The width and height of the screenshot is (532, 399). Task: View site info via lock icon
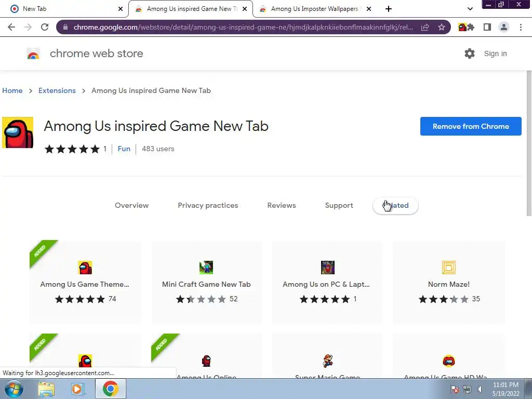click(65, 27)
